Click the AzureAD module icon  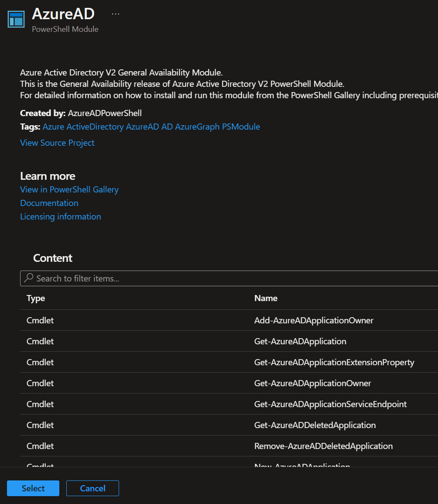[x=16, y=19]
